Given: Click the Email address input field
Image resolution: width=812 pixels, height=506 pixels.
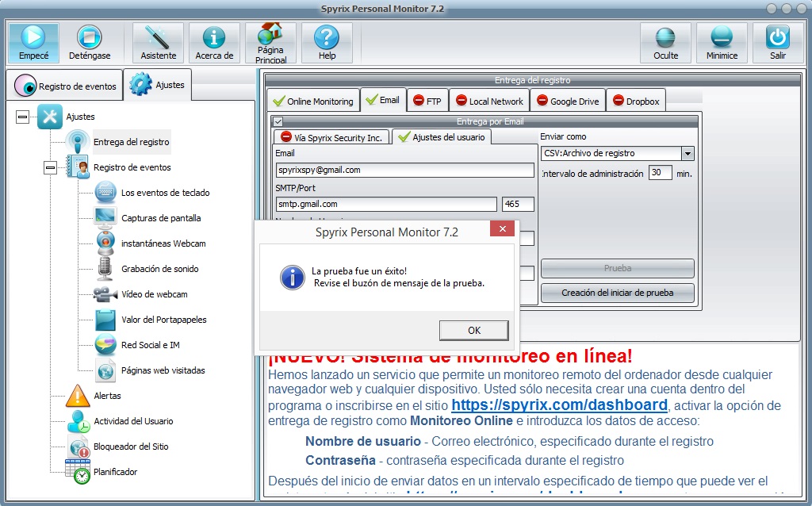Looking at the screenshot, I should (405, 170).
